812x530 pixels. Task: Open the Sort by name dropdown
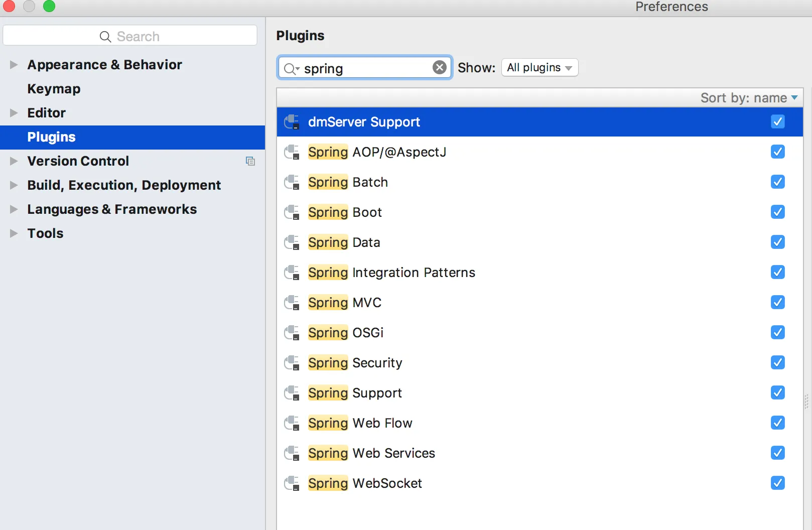tap(749, 98)
